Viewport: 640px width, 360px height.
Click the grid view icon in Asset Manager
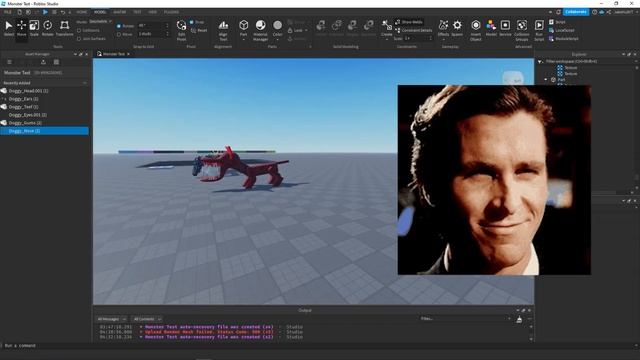pos(56,62)
